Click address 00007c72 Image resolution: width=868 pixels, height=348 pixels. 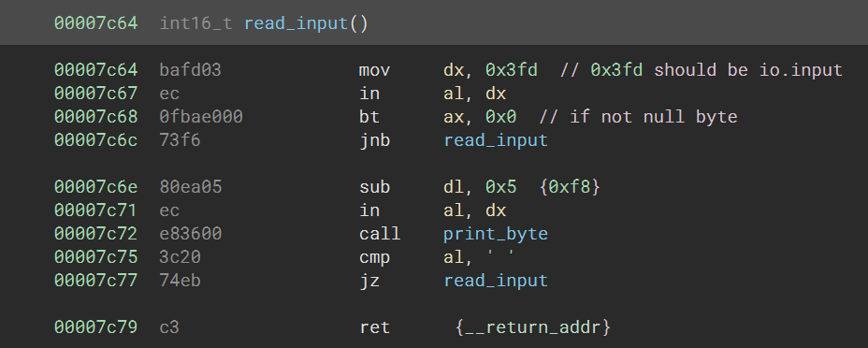pyautogui.click(x=95, y=234)
